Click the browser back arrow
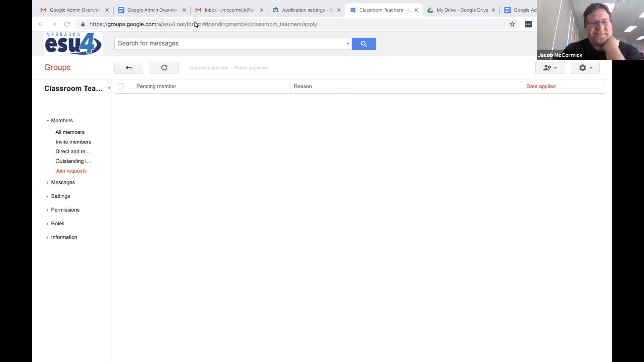 [x=41, y=24]
